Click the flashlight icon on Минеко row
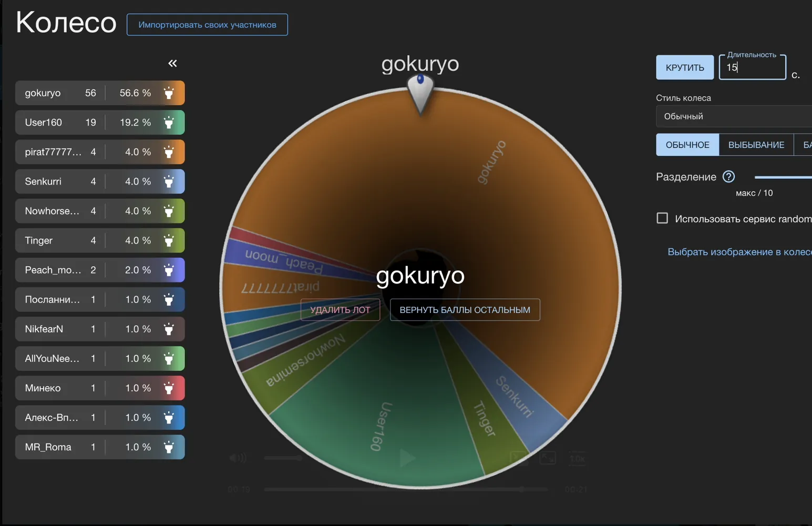This screenshot has height=526, width=812. 169,388
